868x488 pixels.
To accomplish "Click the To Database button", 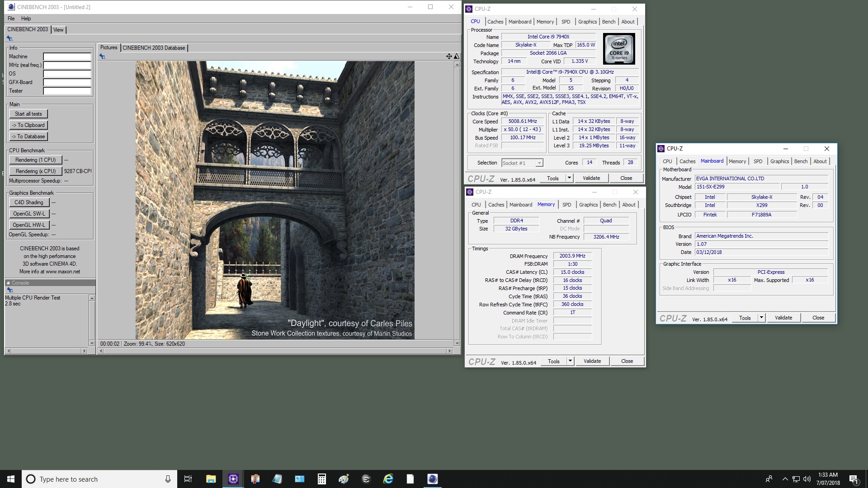I will [28, 136].
